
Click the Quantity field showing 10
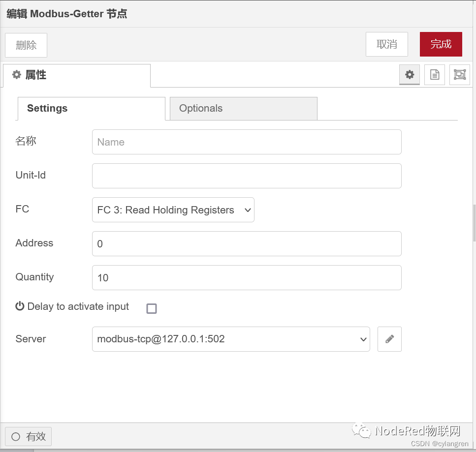coord(246,277)
